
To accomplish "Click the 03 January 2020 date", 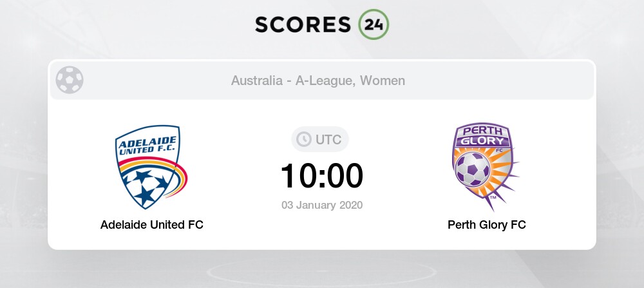I will 322,205.
